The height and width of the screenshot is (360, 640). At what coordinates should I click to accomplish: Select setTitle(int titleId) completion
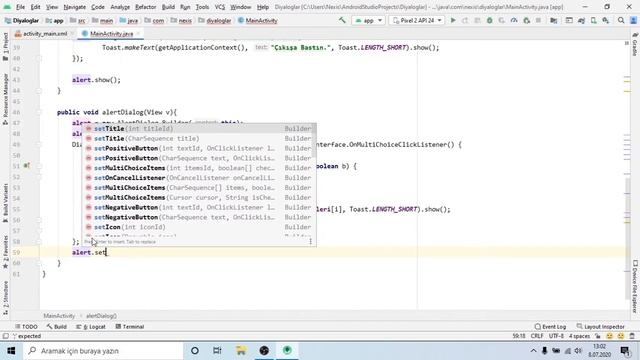coord(198,129)
